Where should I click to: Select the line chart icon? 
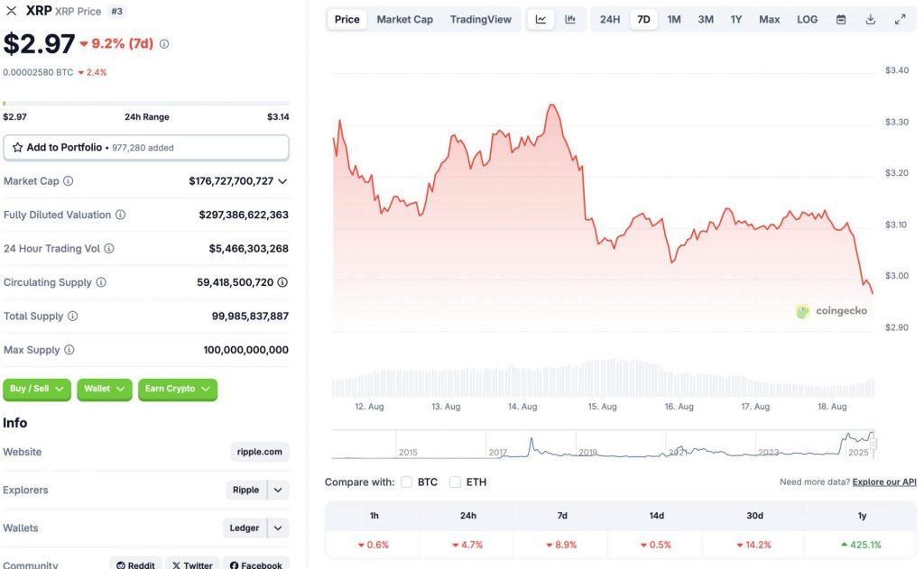(541, 19)
